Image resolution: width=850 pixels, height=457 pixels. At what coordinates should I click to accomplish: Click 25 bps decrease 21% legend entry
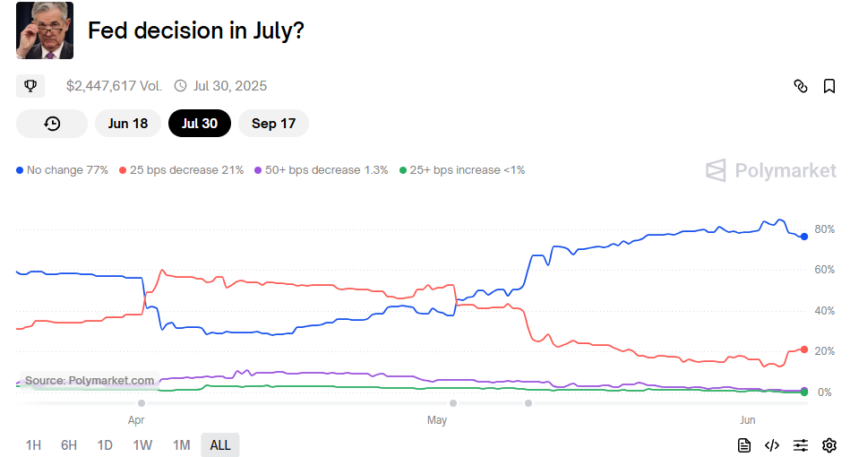182,170
